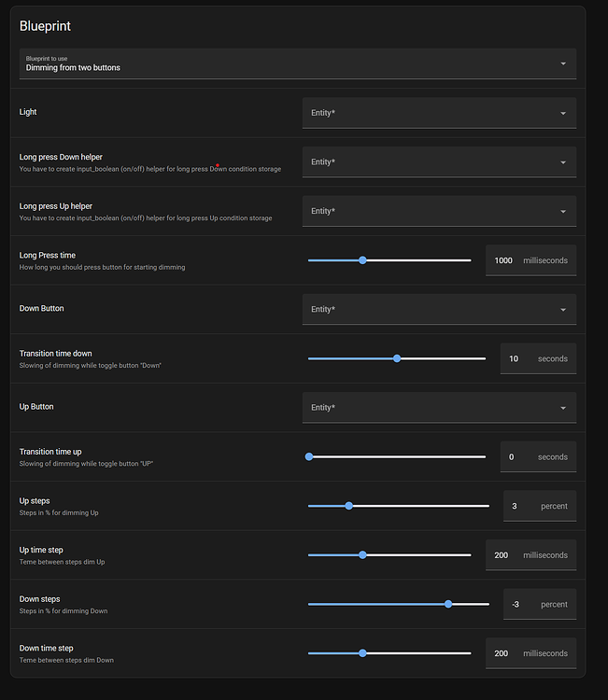608x700 pixels.
Task: Open the Down Button entity selector
Action: pyautogui.click(x=438, y=310)
